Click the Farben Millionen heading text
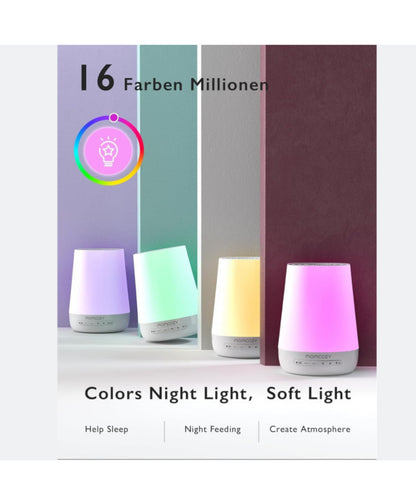416x502 pixels. click(196, 84)
